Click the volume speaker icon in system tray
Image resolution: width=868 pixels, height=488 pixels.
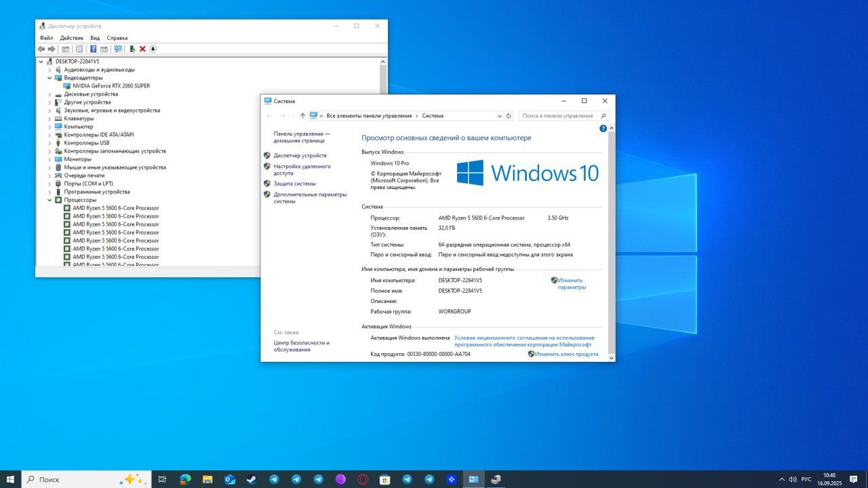click(x=793, y=479)
